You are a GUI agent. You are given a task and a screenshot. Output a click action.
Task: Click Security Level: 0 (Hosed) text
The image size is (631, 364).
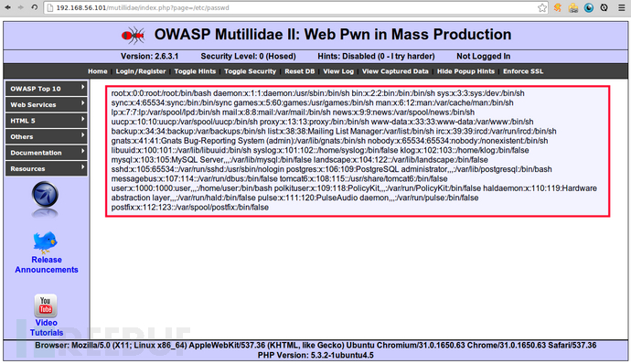click(249, 57)
